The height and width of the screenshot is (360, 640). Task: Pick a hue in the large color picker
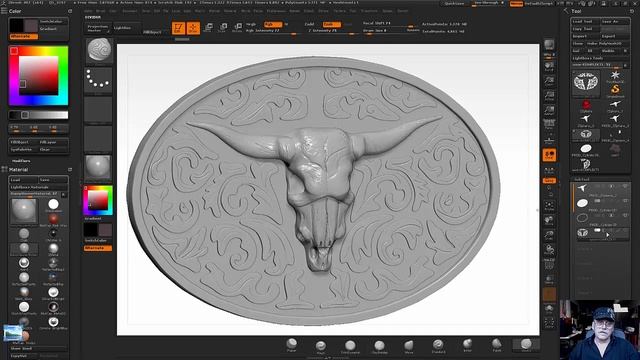coord(39,76)
